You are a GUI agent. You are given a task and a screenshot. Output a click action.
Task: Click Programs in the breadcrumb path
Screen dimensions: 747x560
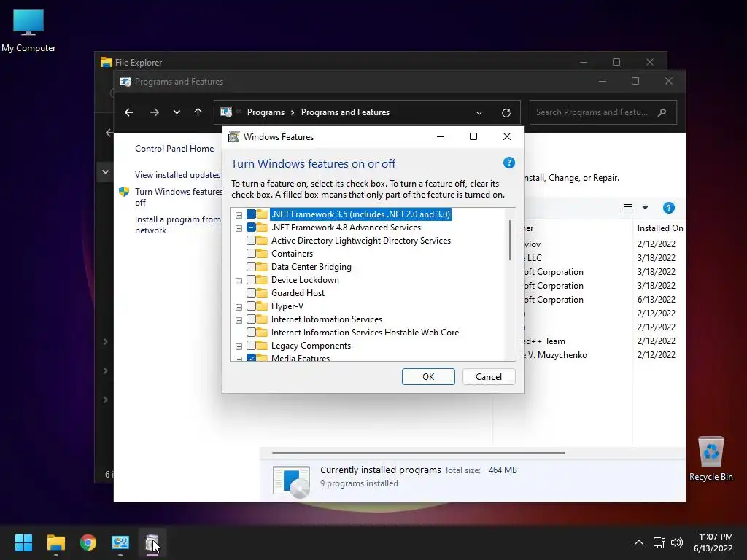266,112
